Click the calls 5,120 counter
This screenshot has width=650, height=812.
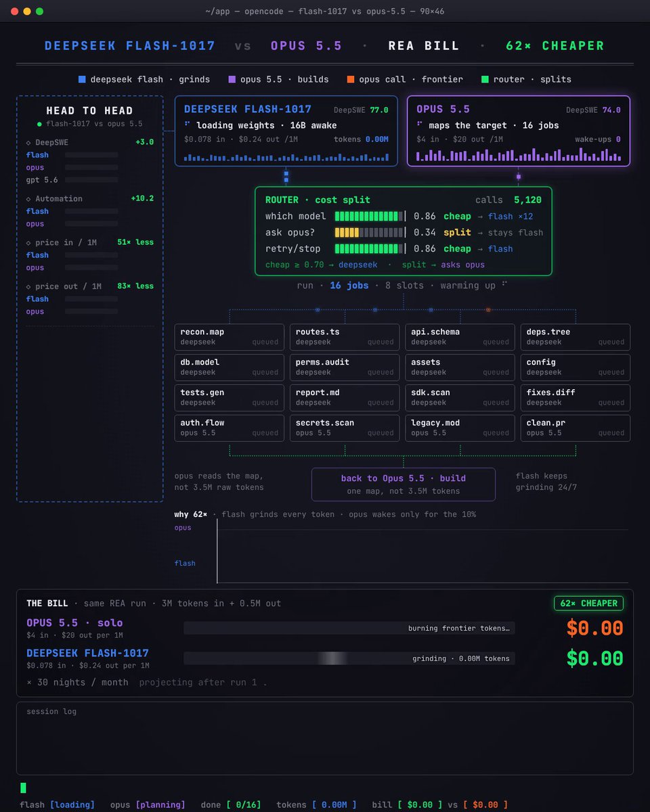tap(508, 200)
